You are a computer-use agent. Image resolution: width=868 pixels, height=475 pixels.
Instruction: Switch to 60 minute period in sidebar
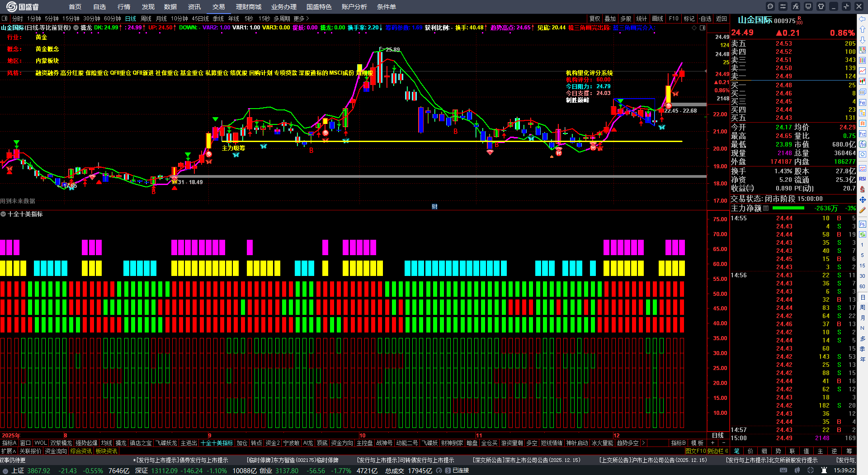pos(863,286)
